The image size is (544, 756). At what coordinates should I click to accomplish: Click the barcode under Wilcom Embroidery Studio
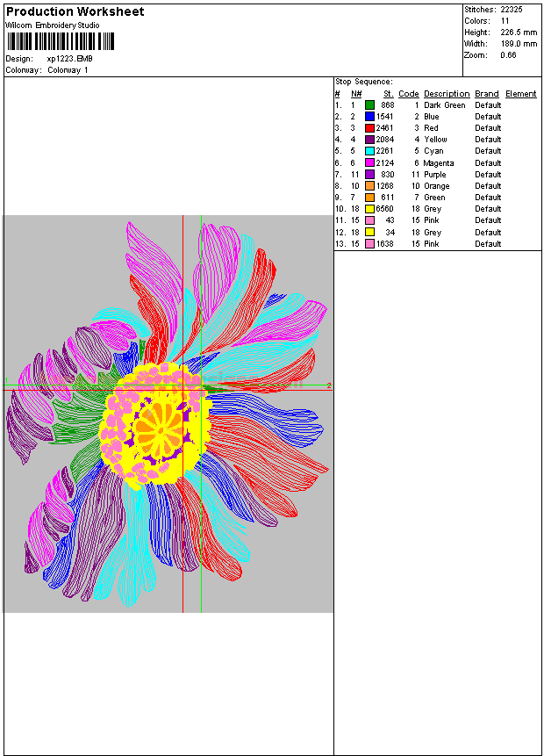[61, 41]
